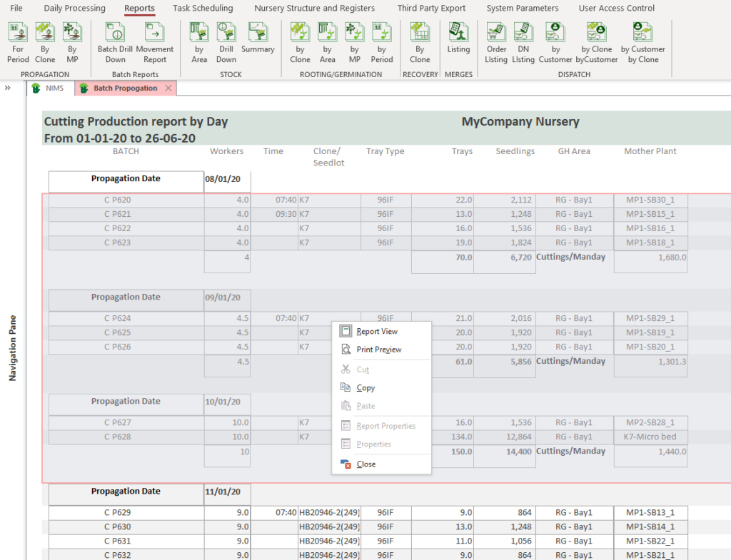
Task: Choose Print Preview from context menu
Action: (x=378, y=350)
